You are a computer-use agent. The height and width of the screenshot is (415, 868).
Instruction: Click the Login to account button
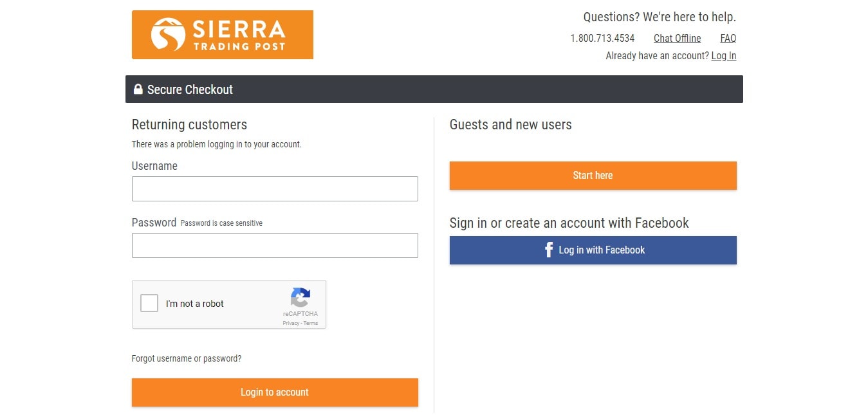275,392
